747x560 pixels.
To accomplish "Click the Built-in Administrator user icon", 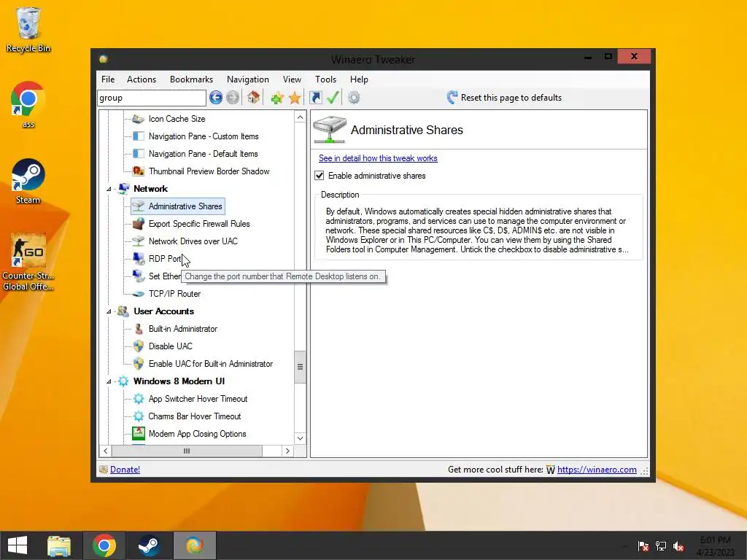I will coord(138,329).
